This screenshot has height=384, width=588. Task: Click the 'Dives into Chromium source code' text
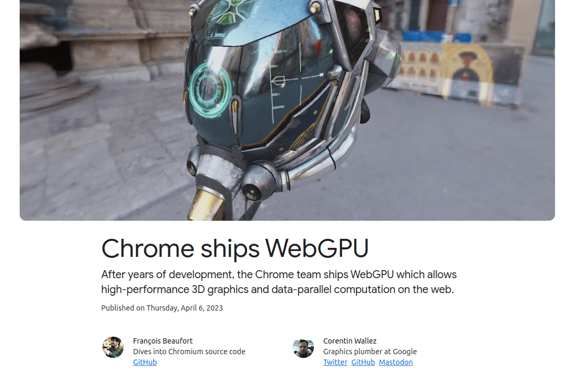pos(189,352)
